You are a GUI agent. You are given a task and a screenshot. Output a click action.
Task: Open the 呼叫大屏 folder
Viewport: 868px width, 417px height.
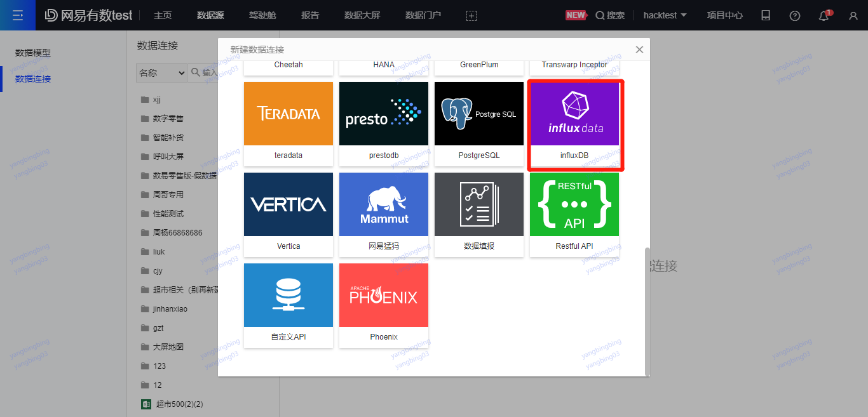[x=162, y=157]
